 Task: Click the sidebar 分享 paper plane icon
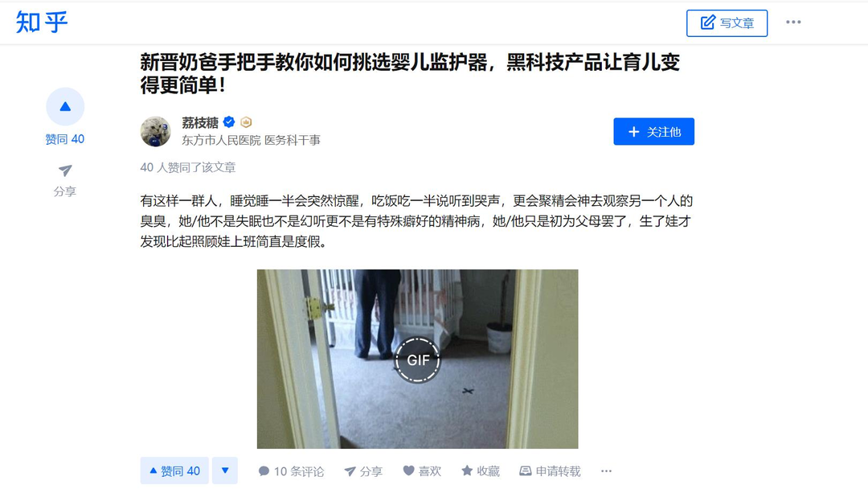point(65,171)
